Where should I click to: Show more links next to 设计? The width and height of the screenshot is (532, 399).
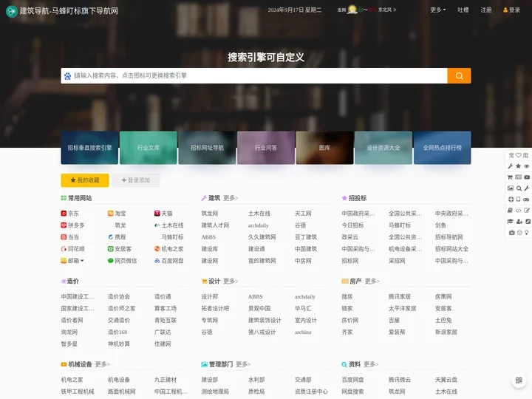[x=231, y=281]
